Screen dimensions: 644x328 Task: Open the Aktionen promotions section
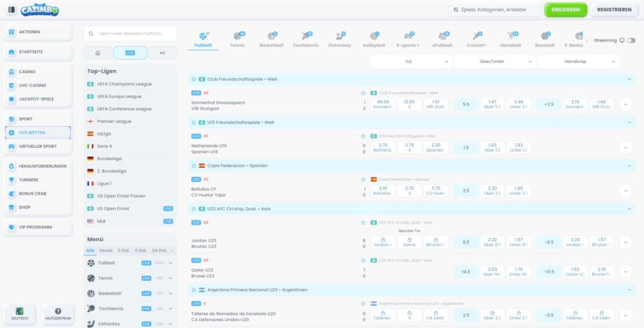click(x=38, y=31)
